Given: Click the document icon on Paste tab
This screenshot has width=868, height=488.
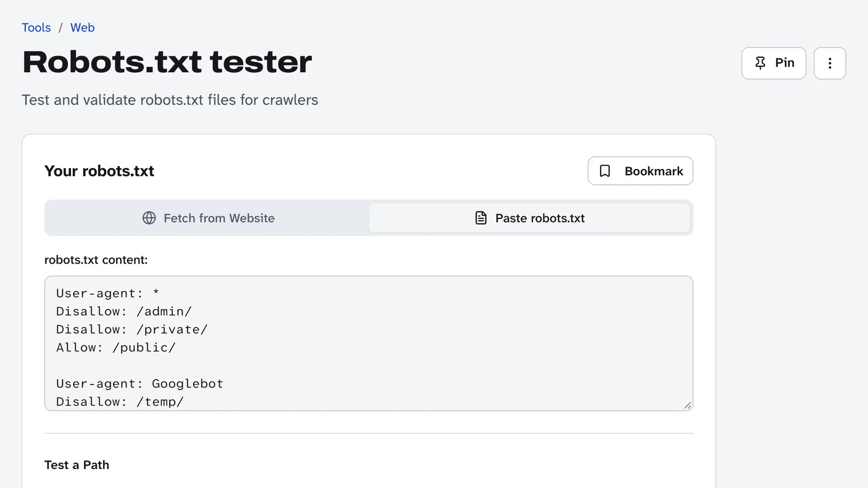Looking at the screenshot, I should click(x=481, y=218).
